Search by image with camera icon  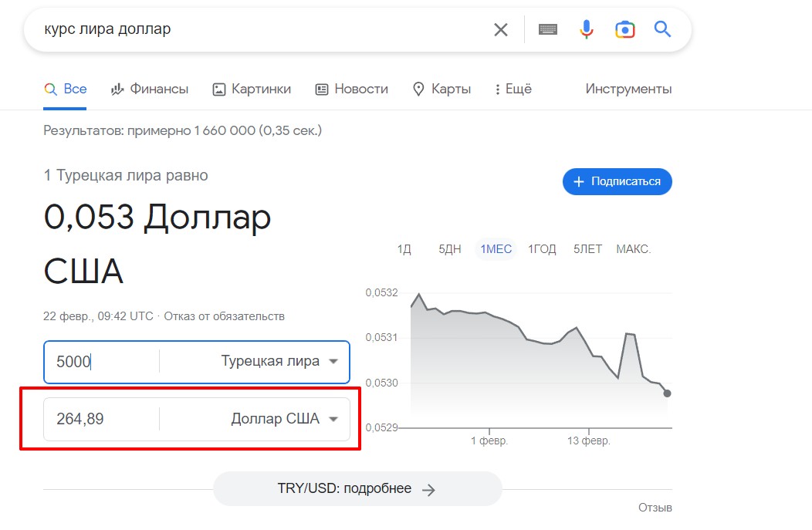(624, 30)
